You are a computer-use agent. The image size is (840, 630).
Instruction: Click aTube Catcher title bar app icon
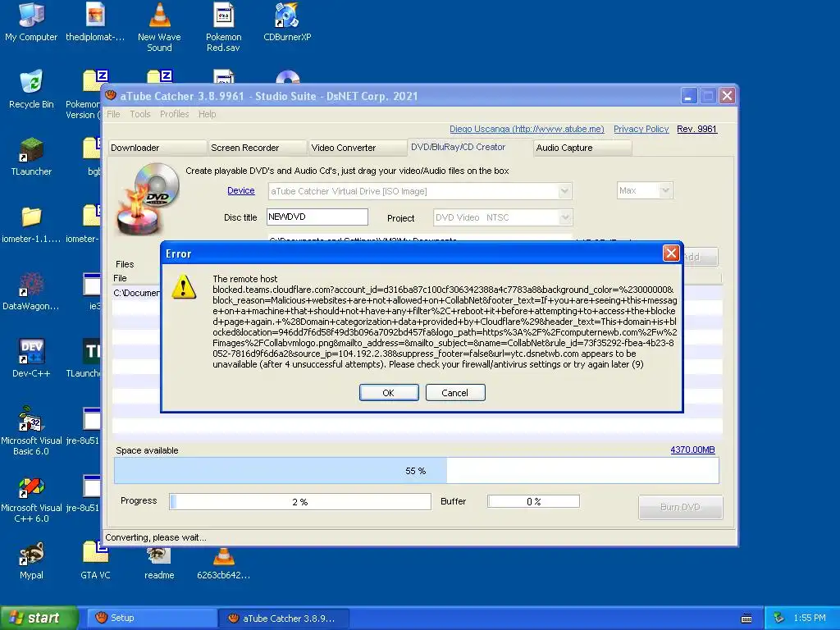point(111,95)
